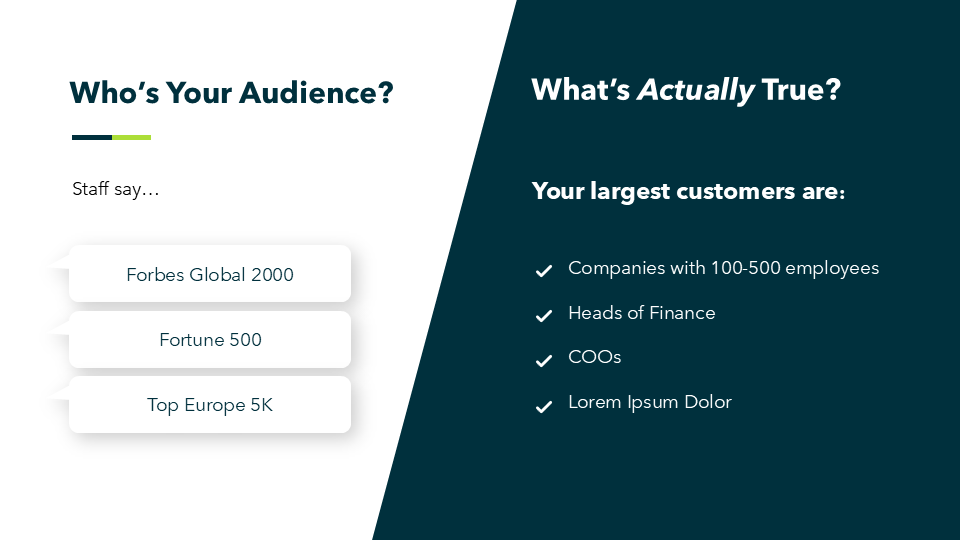Click the Fortune 500 speech bubble
Image resolution: width=960 pixels, height=540 pixels.
[x=210, y=340]
